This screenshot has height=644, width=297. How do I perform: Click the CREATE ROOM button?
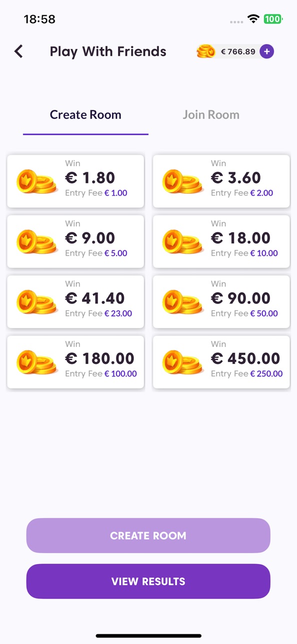148,536
